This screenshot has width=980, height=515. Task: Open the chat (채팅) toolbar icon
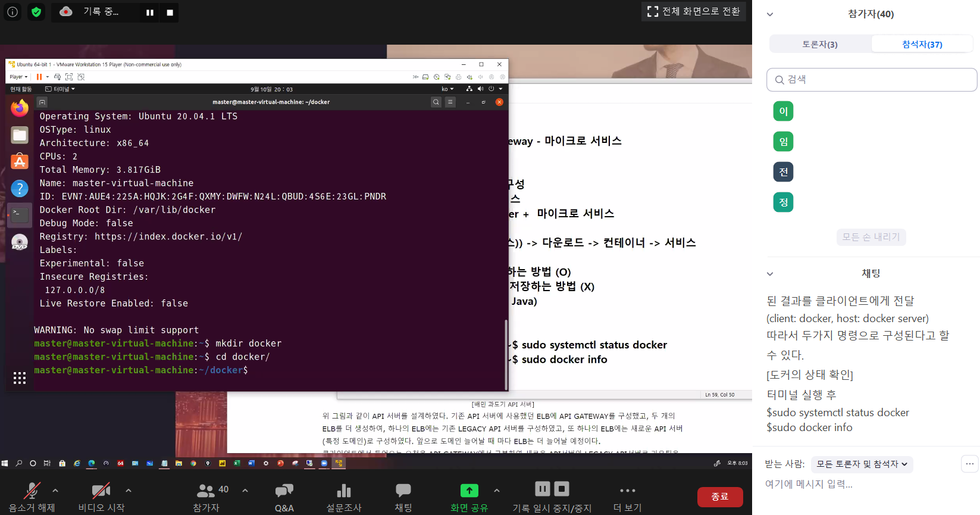[x=403, y=491]
